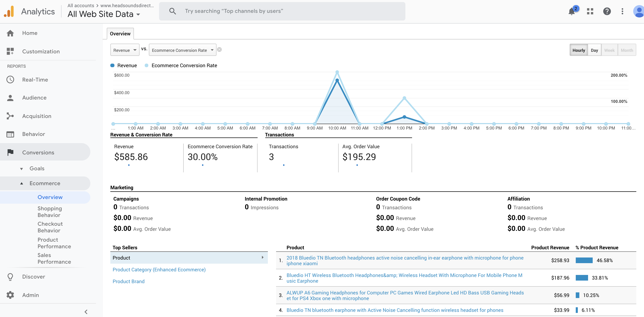This screenshot has width=644, height=317.
Task: Expand the Product row arrow in Top Sellers
Action: click(262, 257)
